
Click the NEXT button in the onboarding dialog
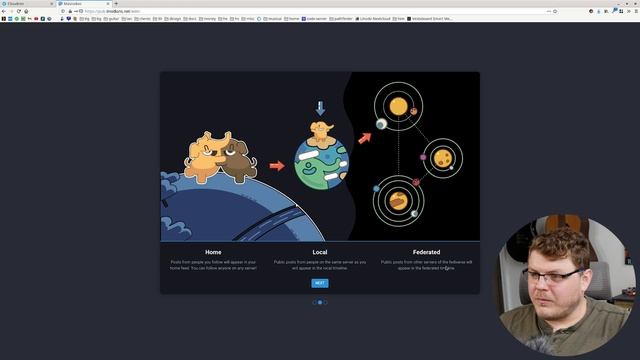[x=320, y=283]
